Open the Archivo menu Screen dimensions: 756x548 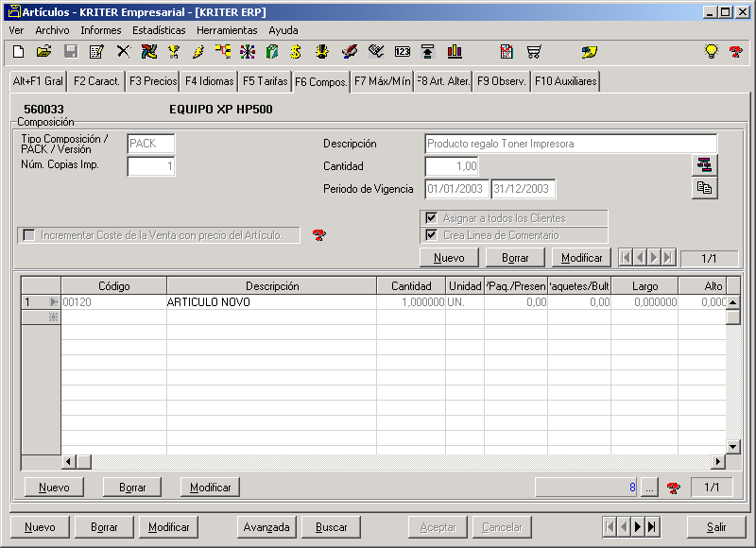(x=52, y=30)
